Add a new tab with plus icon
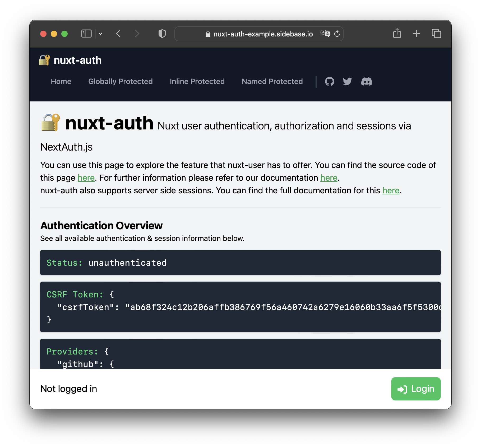This screenshot has width=481, height=448. tap(416, 33)
